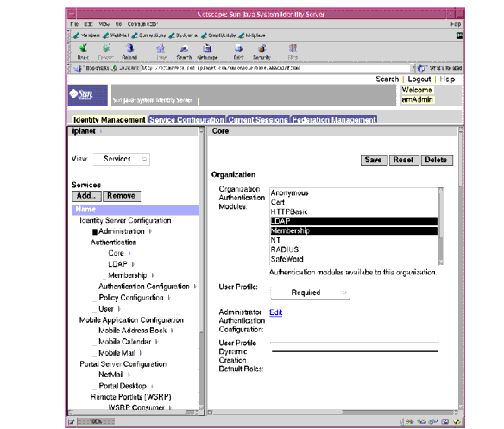Click the Reset button

point(404,160)
